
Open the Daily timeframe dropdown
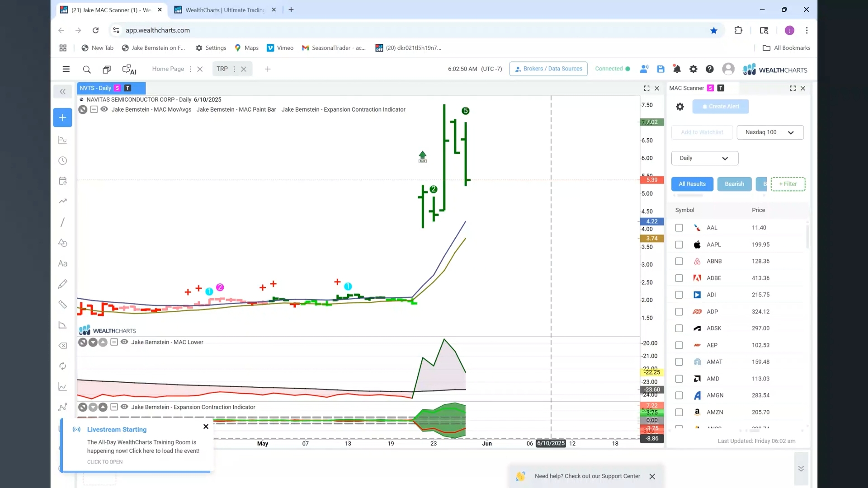704,158
